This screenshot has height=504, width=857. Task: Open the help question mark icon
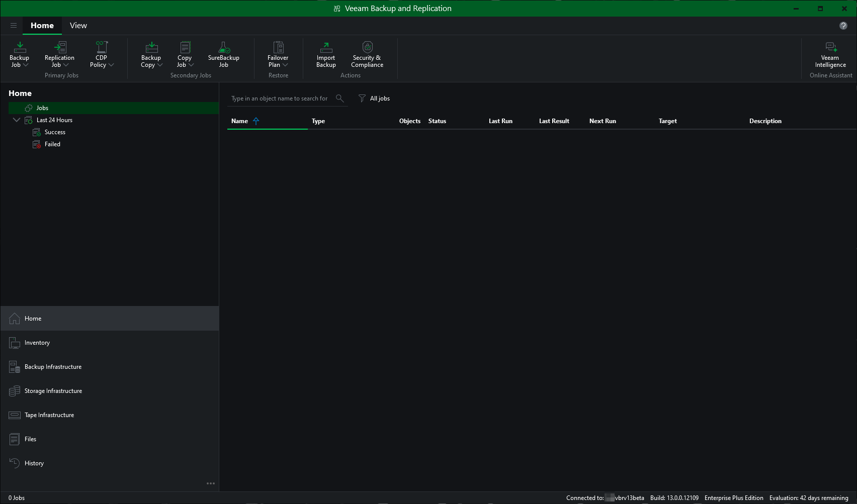(x=843, y=26)
